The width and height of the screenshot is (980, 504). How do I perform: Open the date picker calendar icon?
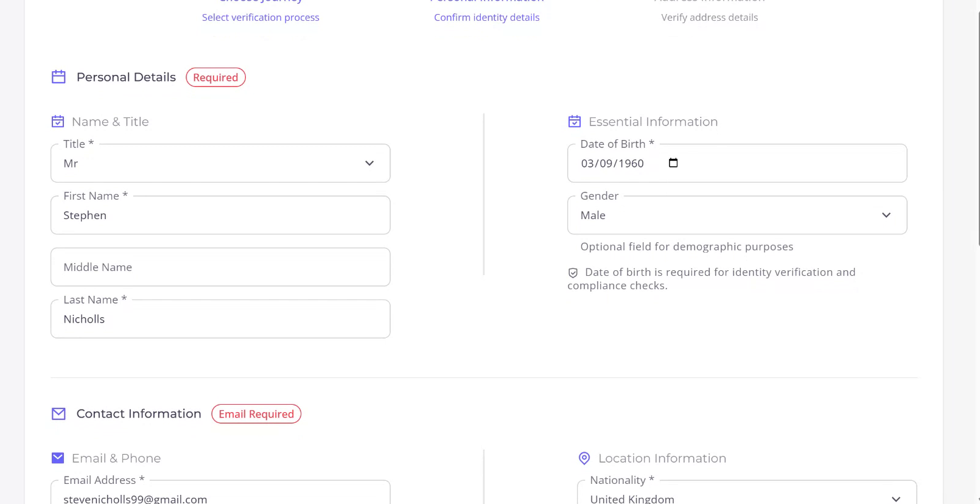pyautogui.click(x=673, y=163)
